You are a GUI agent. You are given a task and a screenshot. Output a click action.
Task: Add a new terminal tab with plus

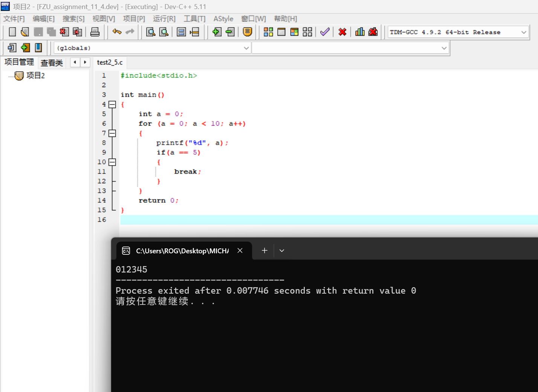(x=264, y=251)
